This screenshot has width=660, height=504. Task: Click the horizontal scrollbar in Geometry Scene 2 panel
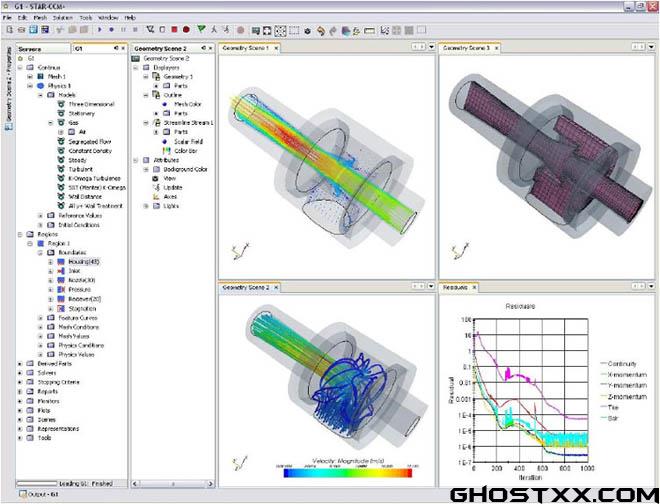173,484
